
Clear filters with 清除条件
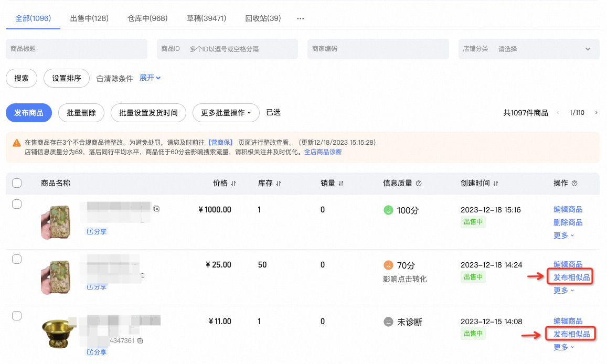114,79
